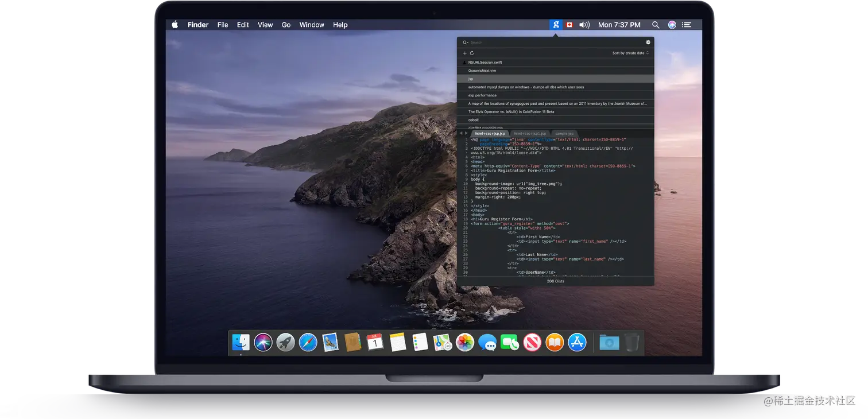This screenshot has width=868, height=419.
Task: Open the Finder application menu
Action: (198, 25)
